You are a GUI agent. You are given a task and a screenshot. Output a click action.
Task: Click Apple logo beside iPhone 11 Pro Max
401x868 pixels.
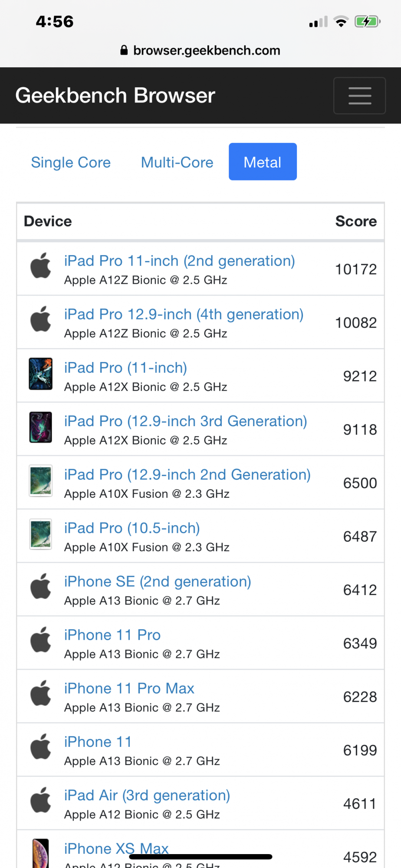pos(41,693)
